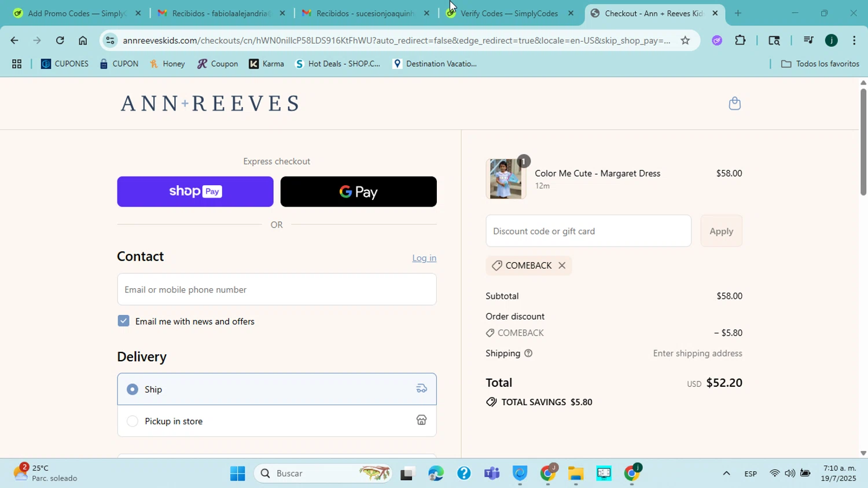Click the browser forward arrow
This screenshot has width=868, height=488.
tap(37, 41)
